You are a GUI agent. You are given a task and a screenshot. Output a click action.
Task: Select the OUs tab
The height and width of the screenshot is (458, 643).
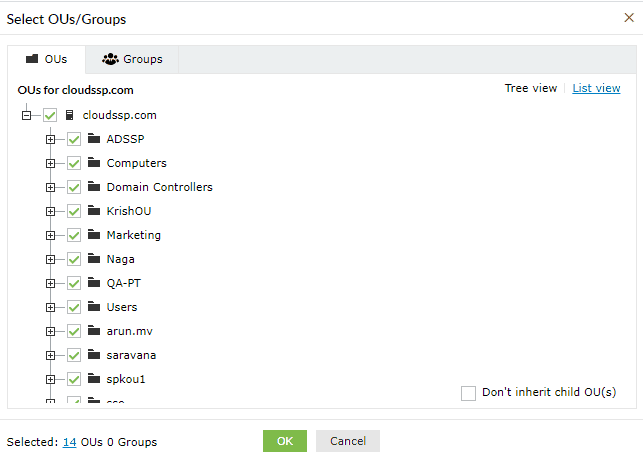tap(46, 59)
